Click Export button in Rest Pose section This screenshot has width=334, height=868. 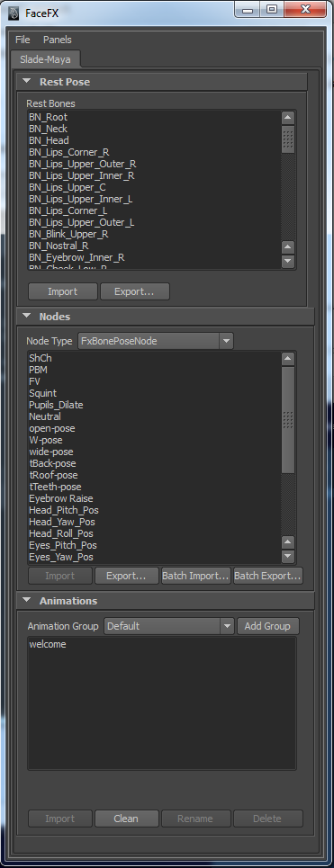click(x=135, y=291)
